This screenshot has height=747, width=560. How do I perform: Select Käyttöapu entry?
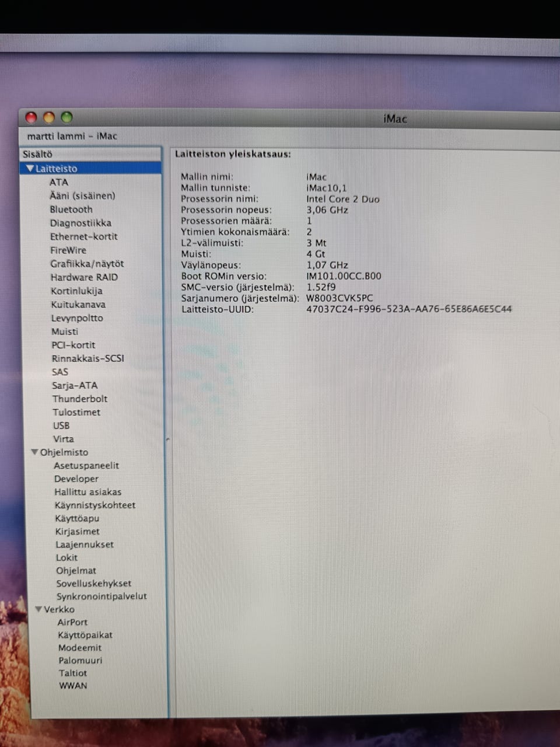pyautogui.click(x=77, y=518)
